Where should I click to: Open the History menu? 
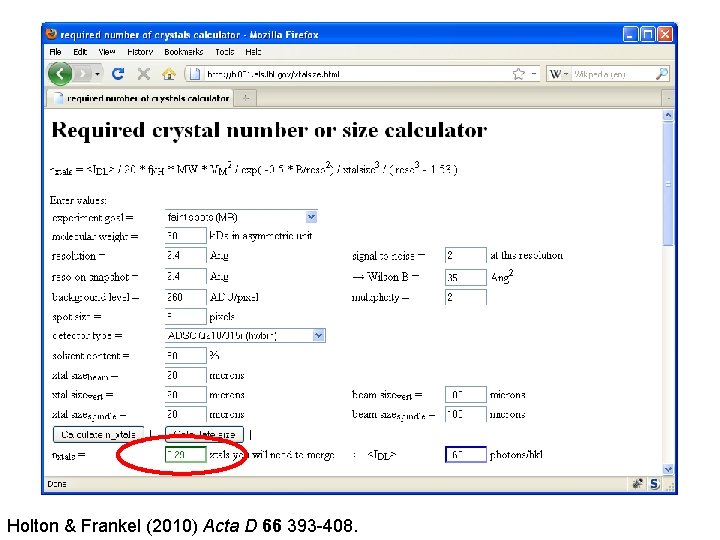pyautogui.click(x=140, y=52)
